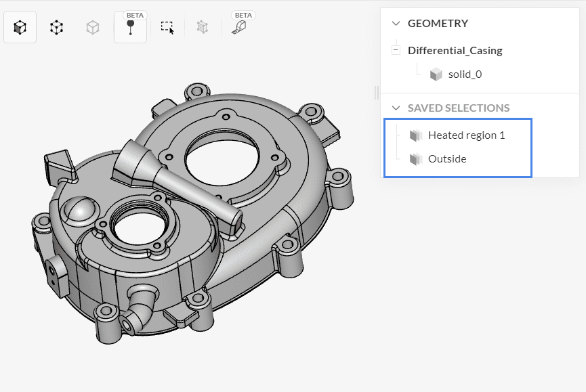Click the Outside selection faces icon

click(416, 159)
